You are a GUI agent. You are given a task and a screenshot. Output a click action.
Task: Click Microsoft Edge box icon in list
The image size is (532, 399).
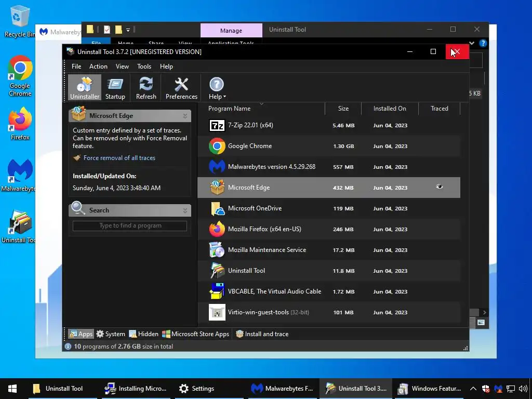(217, 188)
